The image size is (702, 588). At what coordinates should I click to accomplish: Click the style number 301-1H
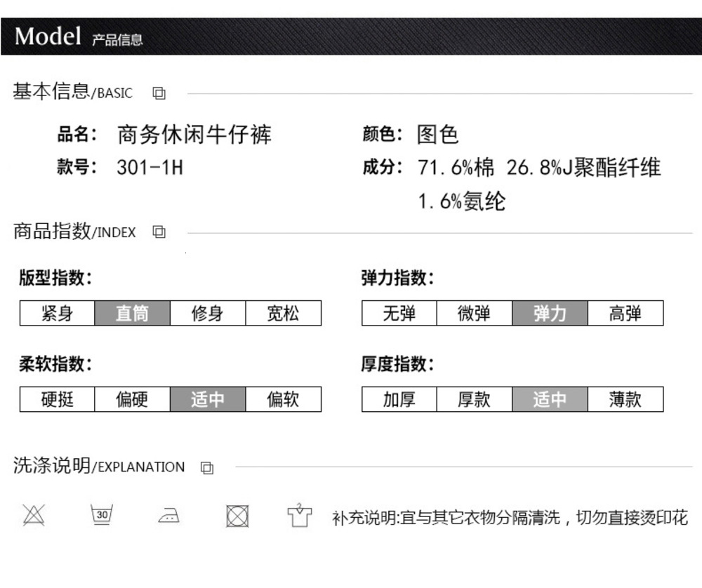click(x=150, y=168)
